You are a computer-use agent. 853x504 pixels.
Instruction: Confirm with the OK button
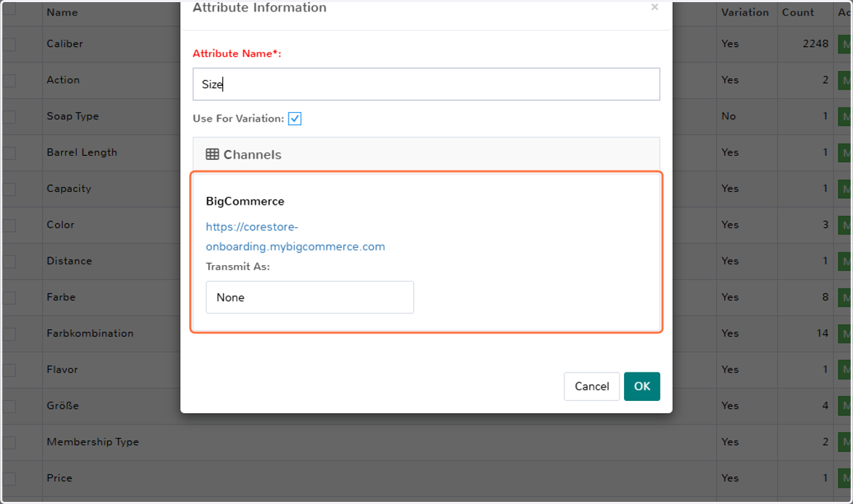click(x=642, y=387)
